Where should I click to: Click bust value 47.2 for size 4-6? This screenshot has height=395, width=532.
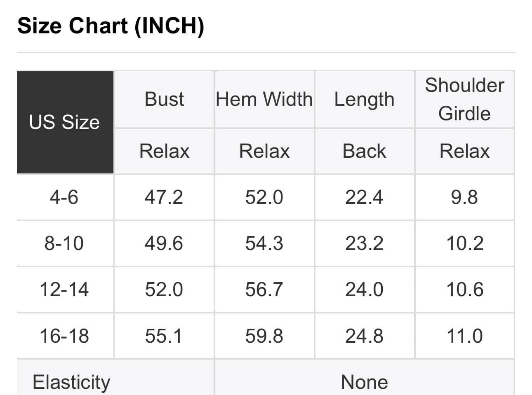coord(164,197)
